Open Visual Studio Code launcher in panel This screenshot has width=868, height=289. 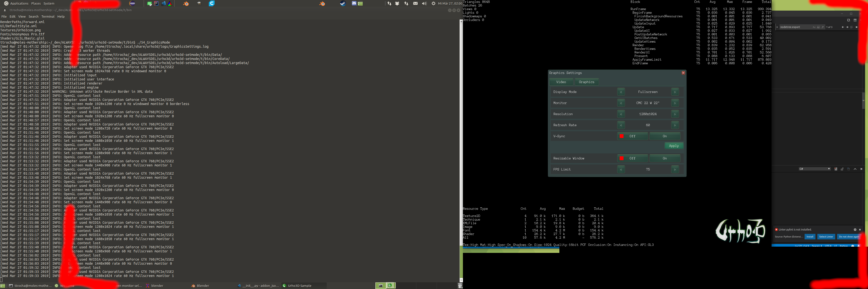pos(163,3)
